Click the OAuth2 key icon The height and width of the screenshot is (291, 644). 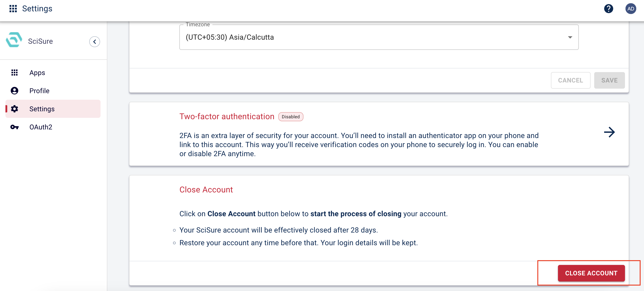coord(14,127)
